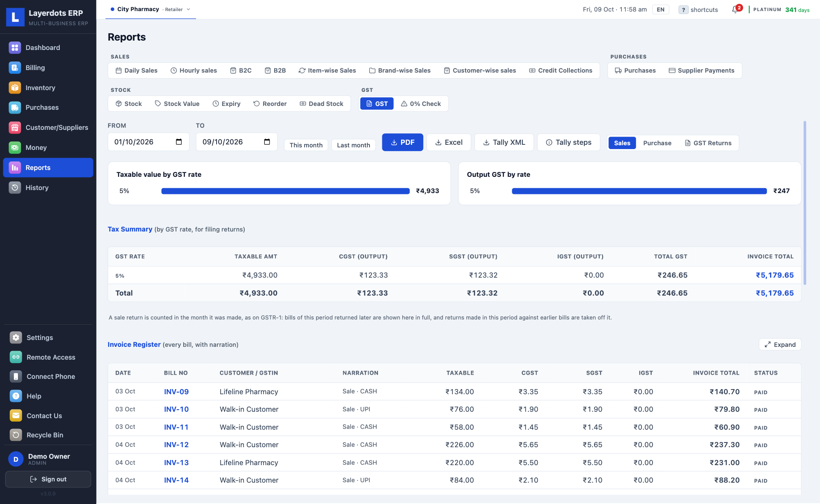Click the 5% taxable value bar
The height and width of the screenshot is (504, 820).
tap(285, 191)
